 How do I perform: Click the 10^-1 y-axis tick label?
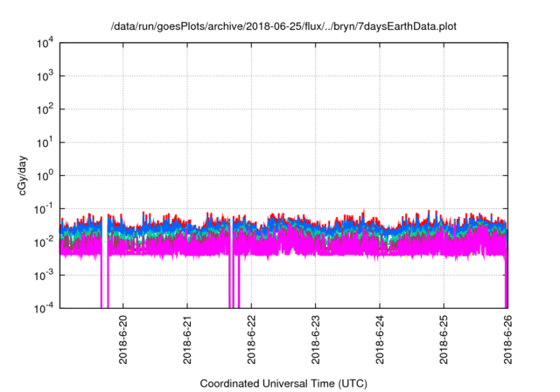pyautogui.click(x=44, y=209)
